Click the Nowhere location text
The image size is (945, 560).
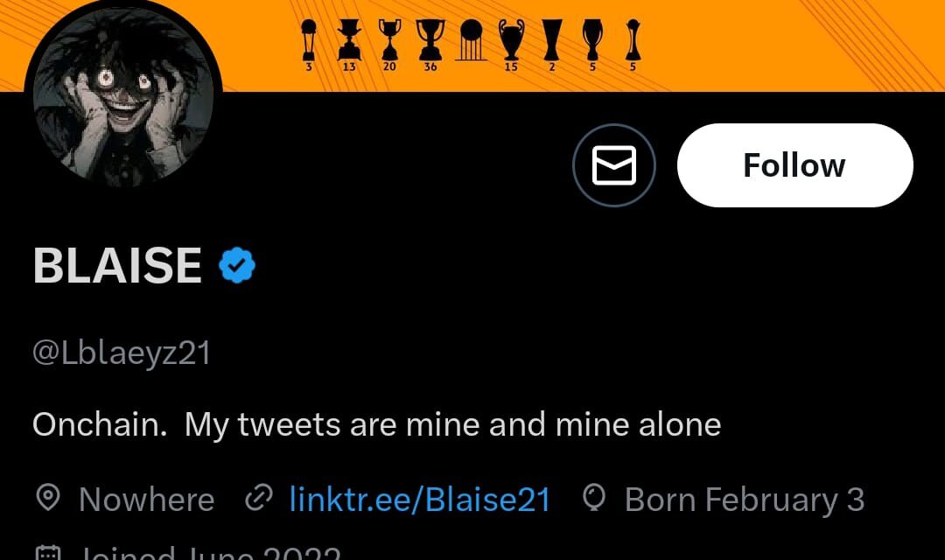[x=146, y=500]
